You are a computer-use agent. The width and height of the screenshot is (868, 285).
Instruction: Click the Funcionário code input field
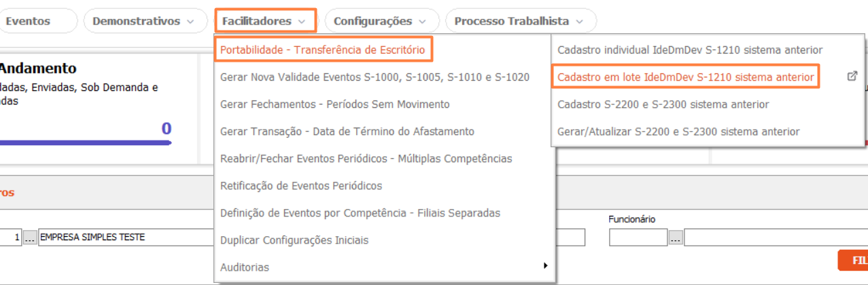pos(638,237)
